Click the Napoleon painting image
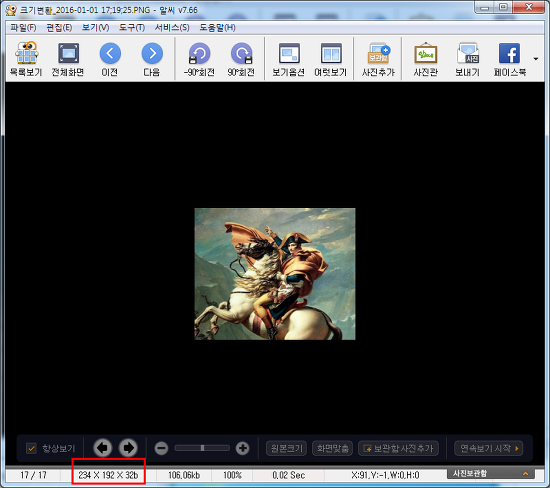 (x=275, y=274)
